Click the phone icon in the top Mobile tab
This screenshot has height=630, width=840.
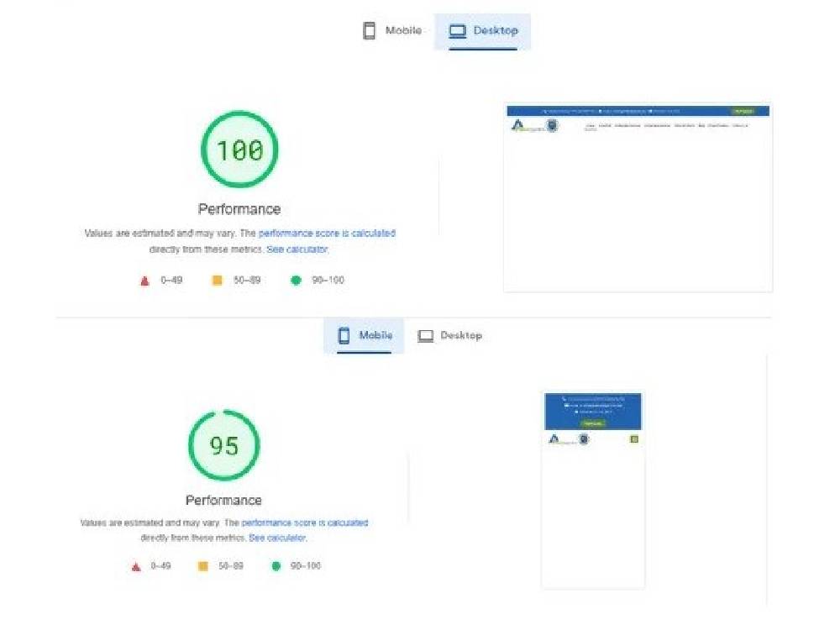click(x=369, y=30)
